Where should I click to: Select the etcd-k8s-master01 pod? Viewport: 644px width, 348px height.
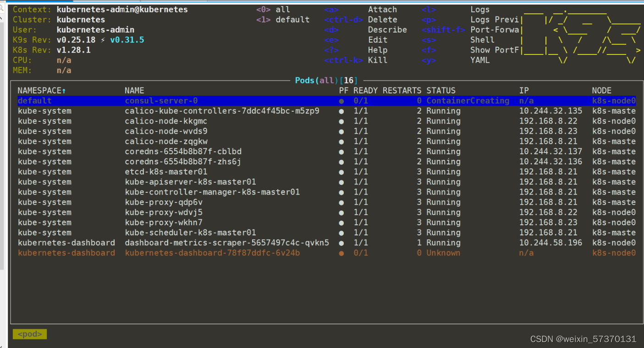(326, 172)
